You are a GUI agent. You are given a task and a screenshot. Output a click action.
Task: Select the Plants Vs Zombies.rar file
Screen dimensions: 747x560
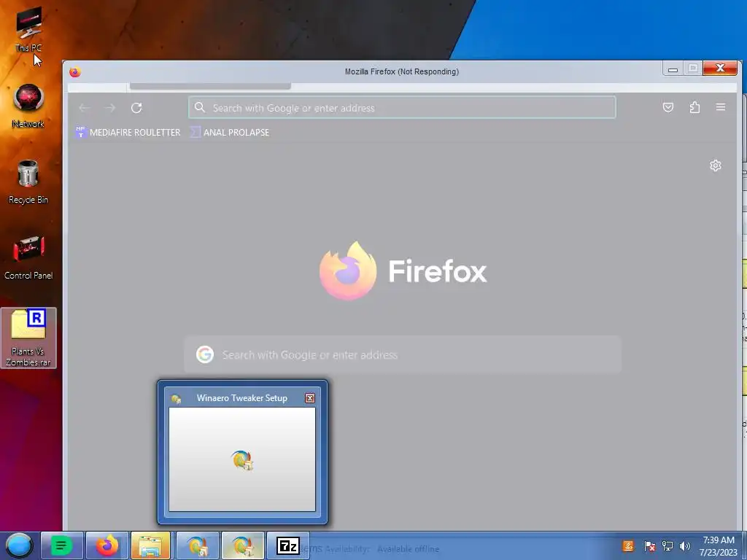coord(28,338)
